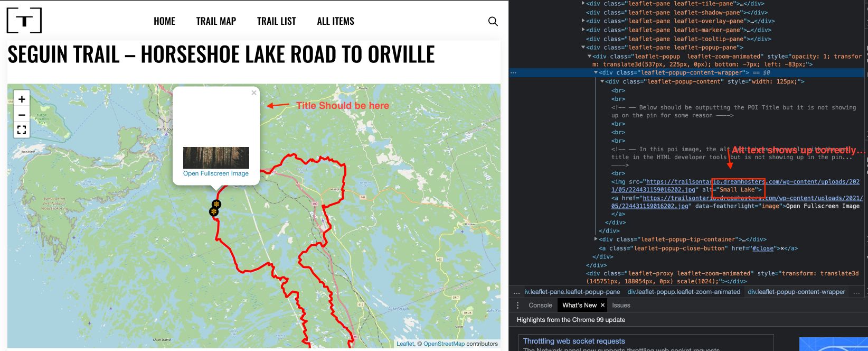This screenshot has width=868, height=351.
Task: Select the leaflet-tooltip-pane div row
Action: (678, 39)
